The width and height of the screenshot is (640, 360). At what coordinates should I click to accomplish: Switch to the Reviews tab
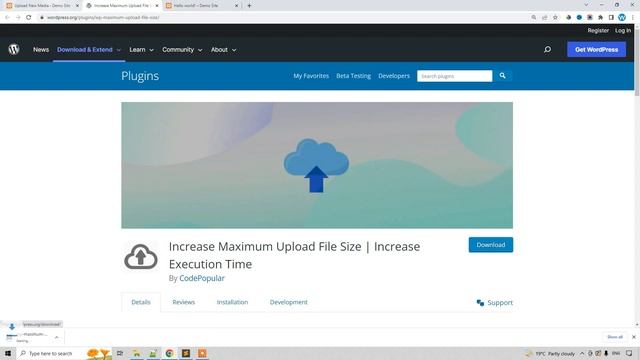coord(184,302)
